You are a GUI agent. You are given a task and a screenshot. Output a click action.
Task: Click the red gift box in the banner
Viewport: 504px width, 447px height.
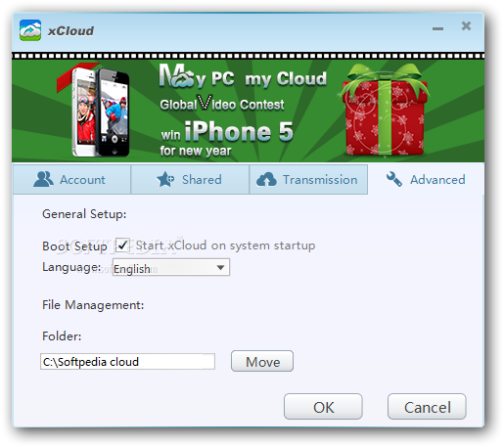click(384, 111)
